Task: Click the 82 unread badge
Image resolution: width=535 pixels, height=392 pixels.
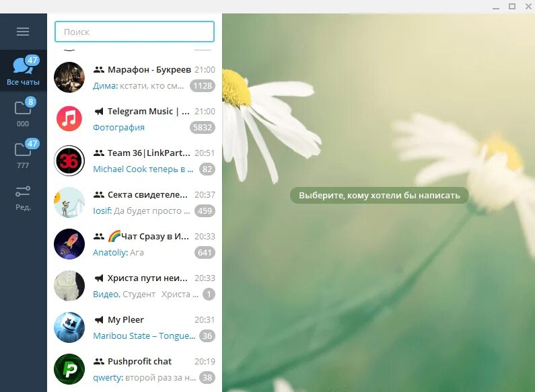Action: pyautogui.click(x=207, y=169)
